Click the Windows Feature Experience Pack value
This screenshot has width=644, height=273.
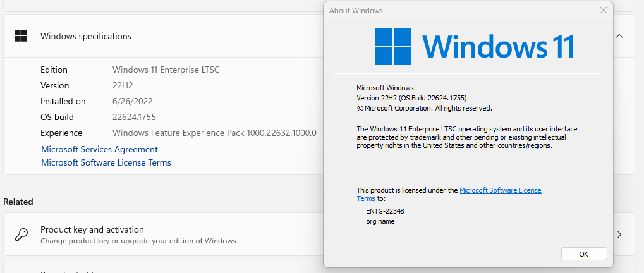click(214, 133)
